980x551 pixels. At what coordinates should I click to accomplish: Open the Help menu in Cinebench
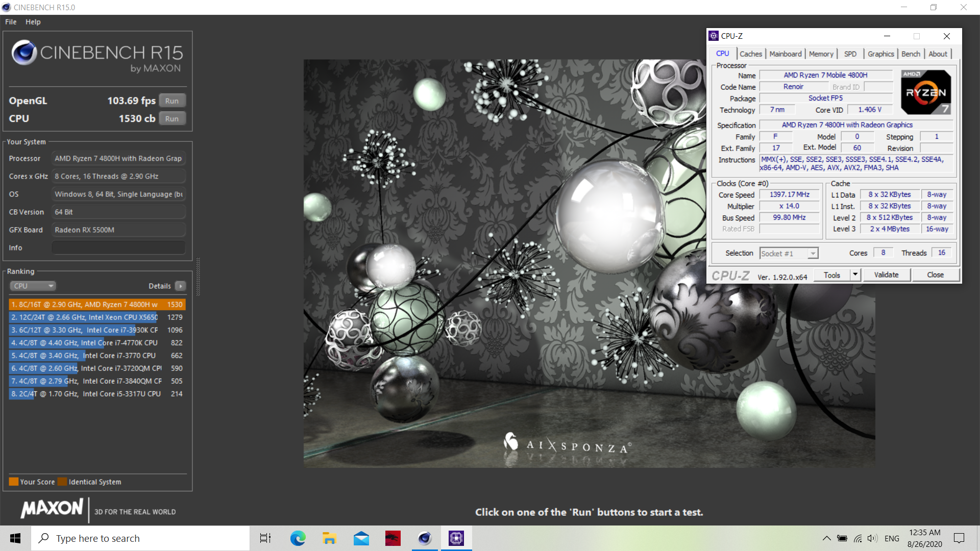click(33, 22)
